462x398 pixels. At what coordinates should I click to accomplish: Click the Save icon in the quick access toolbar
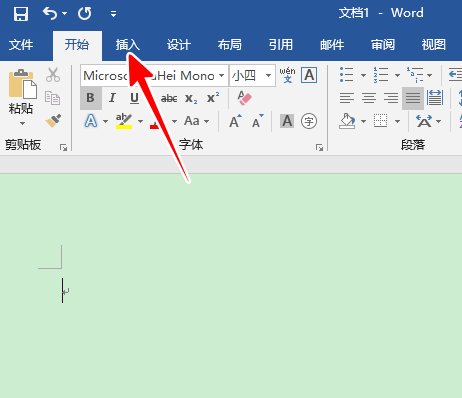click(21, 14)
